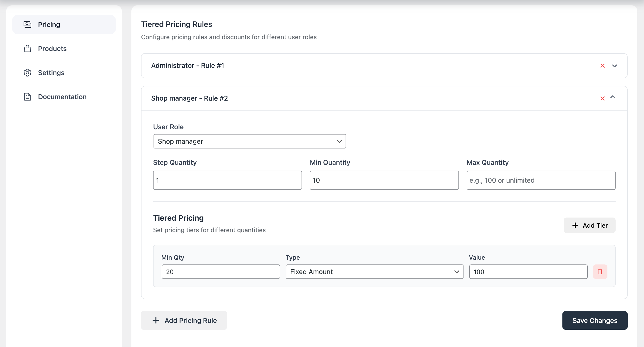The width and height of the screenshot is (644, 347).
Task: Click the Pricing card icon in sidebar
Action: (x=27, y=24)
